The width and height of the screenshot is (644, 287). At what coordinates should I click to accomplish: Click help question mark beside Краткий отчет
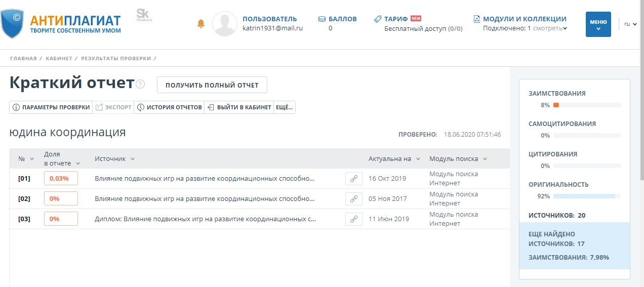[x=140, y=84]
